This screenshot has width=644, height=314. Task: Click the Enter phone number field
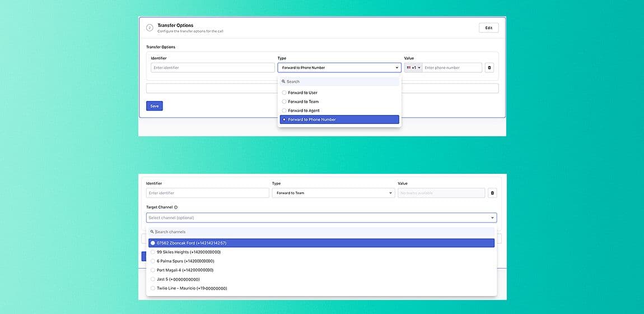pyautogui.click(x=452, y=67)
